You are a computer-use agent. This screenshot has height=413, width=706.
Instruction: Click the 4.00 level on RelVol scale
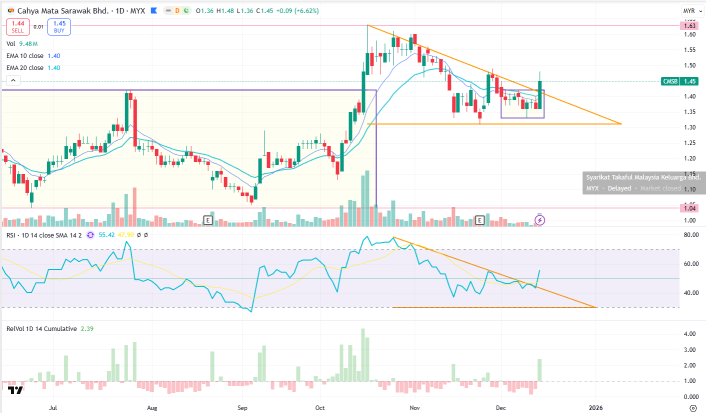691,334
